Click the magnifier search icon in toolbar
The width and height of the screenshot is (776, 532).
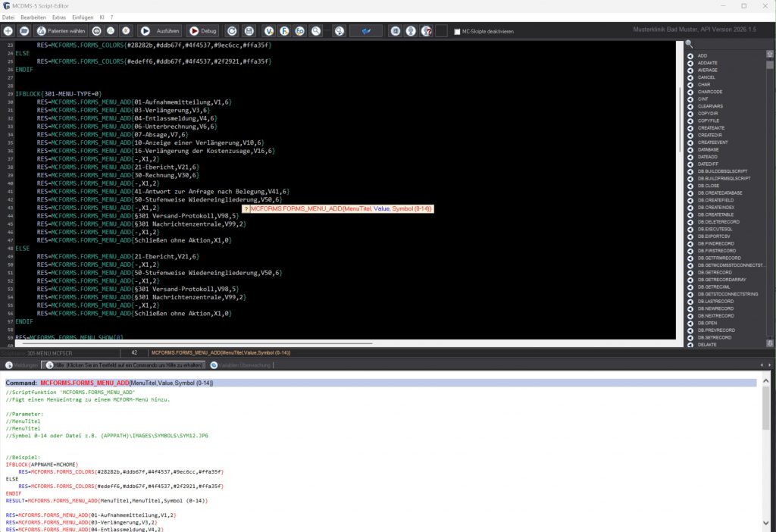[316, 31]
